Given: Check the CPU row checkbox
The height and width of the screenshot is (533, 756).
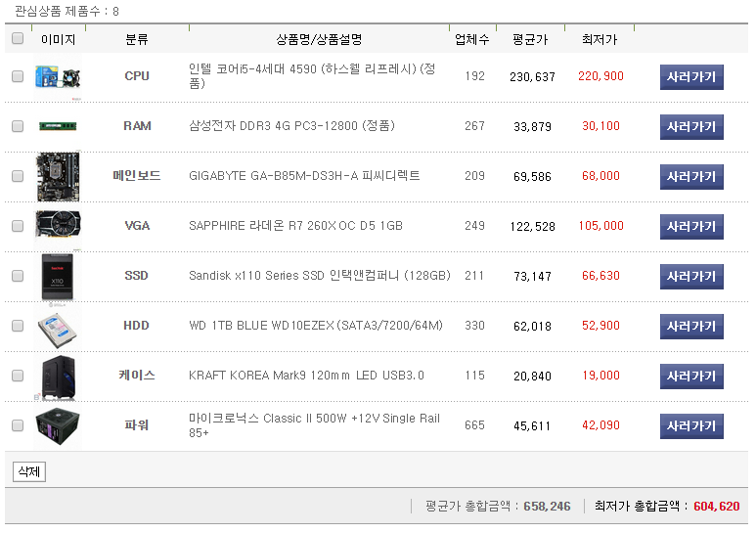Looking at the screenshot, I should pos(18,76).
